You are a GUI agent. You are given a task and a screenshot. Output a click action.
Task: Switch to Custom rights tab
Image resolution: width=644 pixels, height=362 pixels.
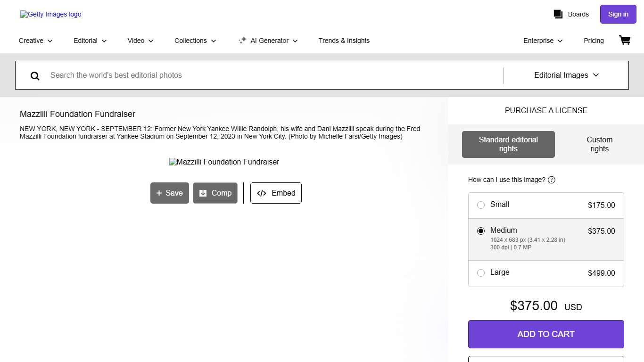point(599,144)
